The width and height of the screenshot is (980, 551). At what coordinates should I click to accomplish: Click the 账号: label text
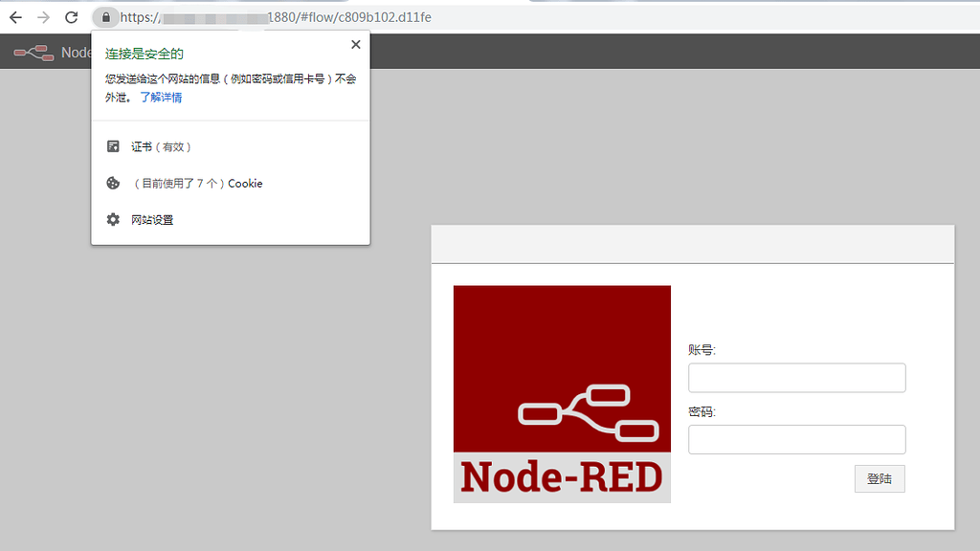702,350
